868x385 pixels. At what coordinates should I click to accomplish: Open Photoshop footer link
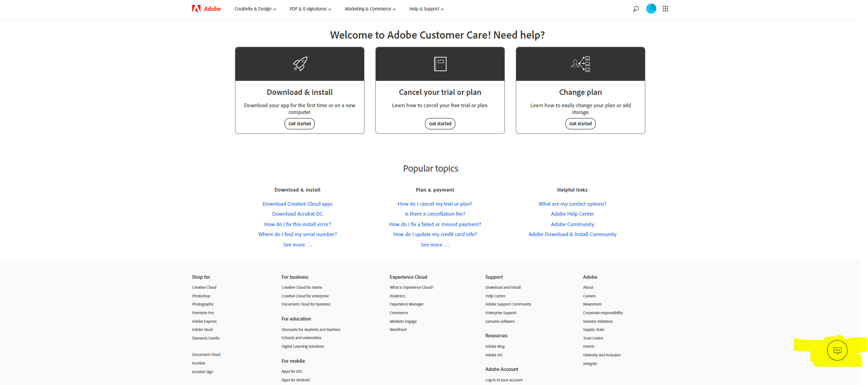201,296
